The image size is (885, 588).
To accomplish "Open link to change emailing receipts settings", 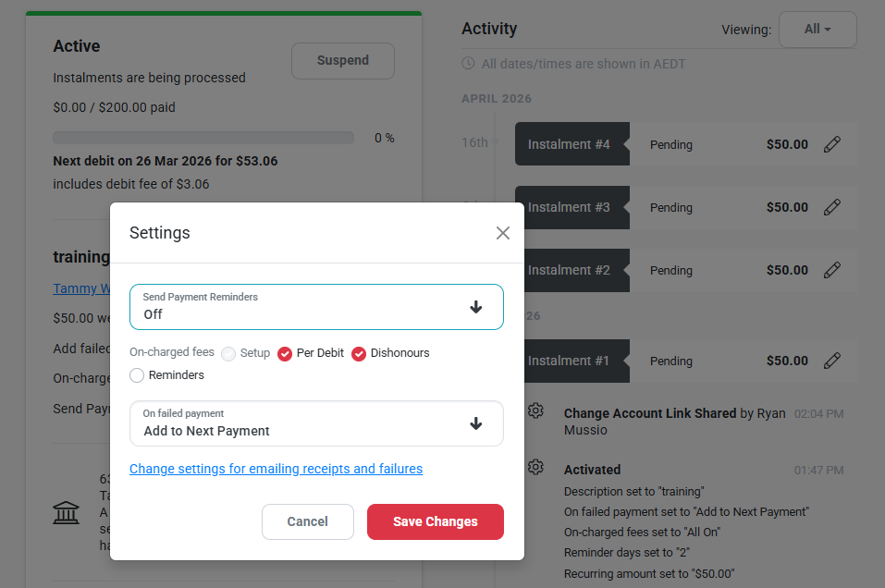I will 276,469.
